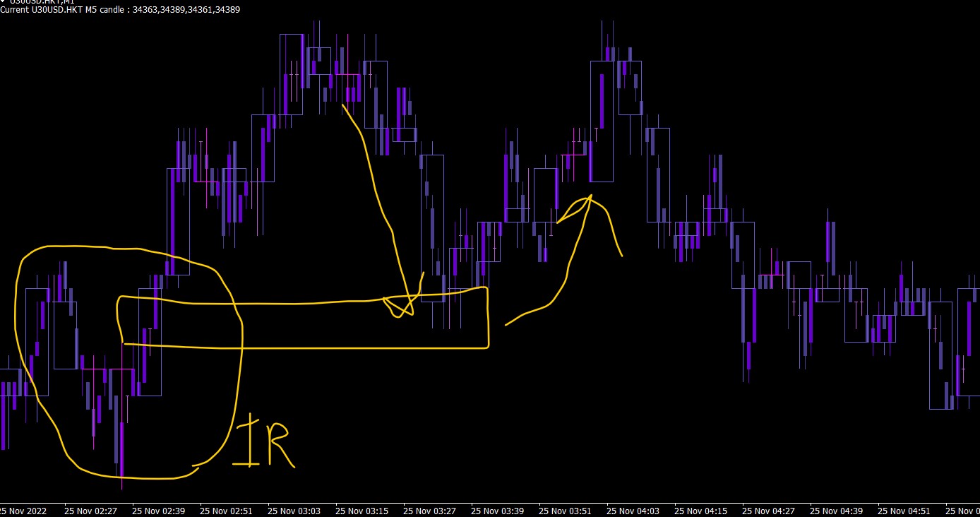
Task: Pick the '25 Nov 03:27' time axis label
Action: (431, 511)
